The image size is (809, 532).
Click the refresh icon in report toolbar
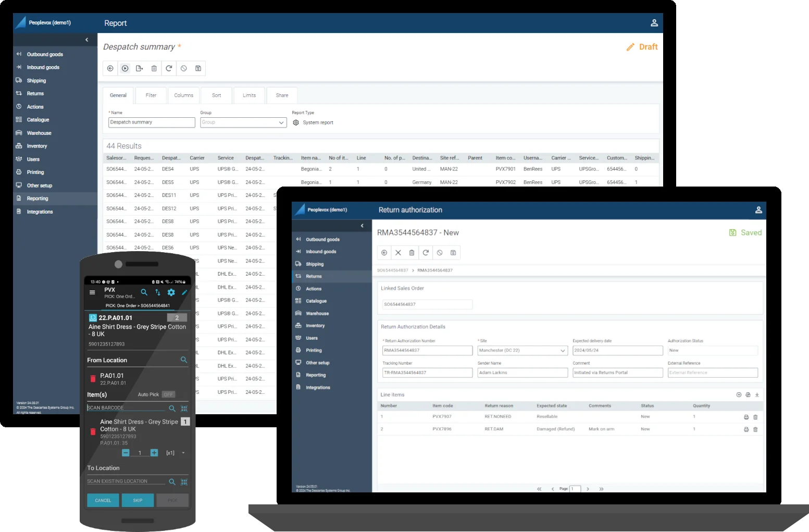pos(169,68)
